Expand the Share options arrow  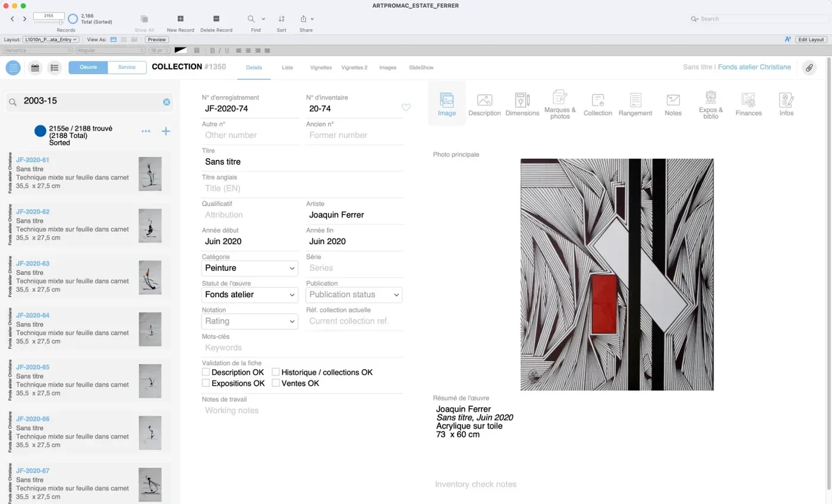pyautogui.click(x=312, y=19)
